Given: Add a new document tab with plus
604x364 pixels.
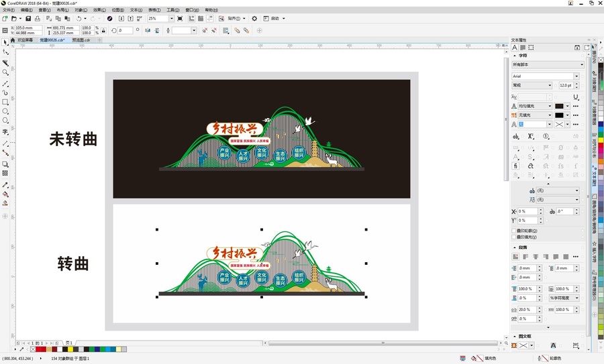Looking at the screenshot, I should (99, 40).
